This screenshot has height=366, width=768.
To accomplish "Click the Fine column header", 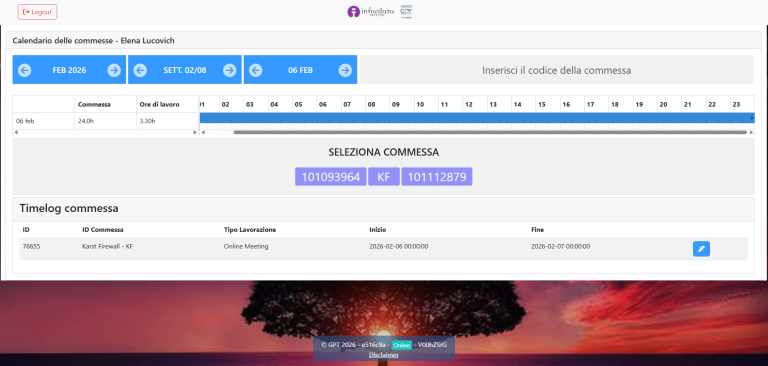I will 537,229.
